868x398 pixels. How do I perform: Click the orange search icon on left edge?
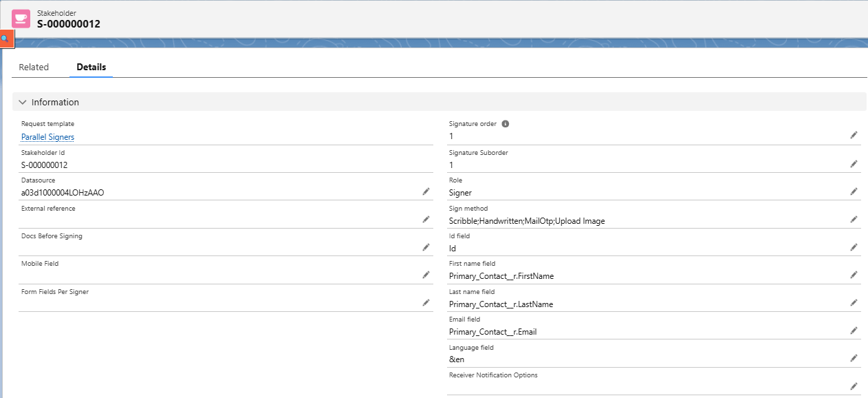pyautogui.click(x=6, y=39)
